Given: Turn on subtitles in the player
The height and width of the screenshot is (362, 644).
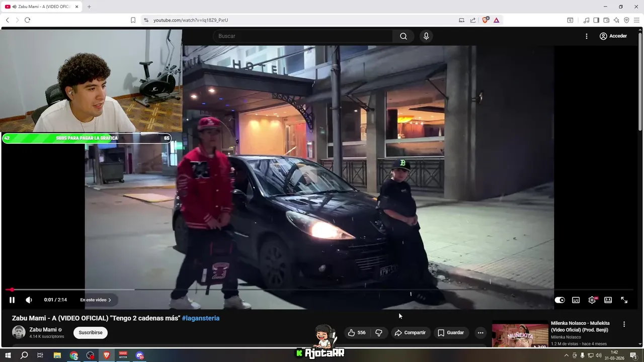Looking at the screenshot, I should [576, 300].
